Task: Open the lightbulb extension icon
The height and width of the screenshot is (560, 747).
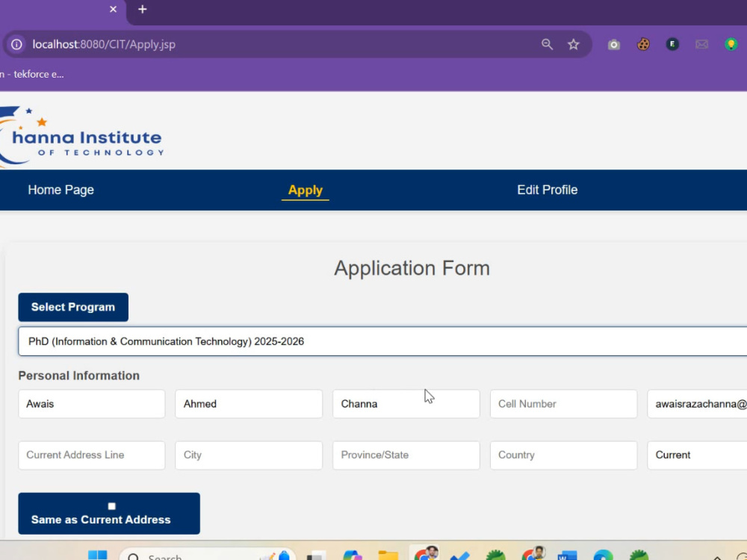Action: coord(731,44)
